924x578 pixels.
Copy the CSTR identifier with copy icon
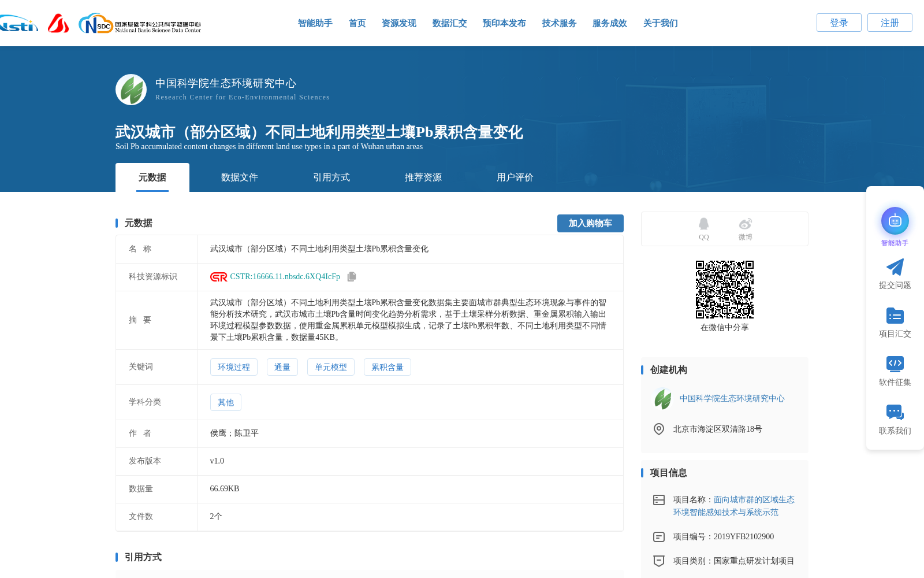point(352,277)
